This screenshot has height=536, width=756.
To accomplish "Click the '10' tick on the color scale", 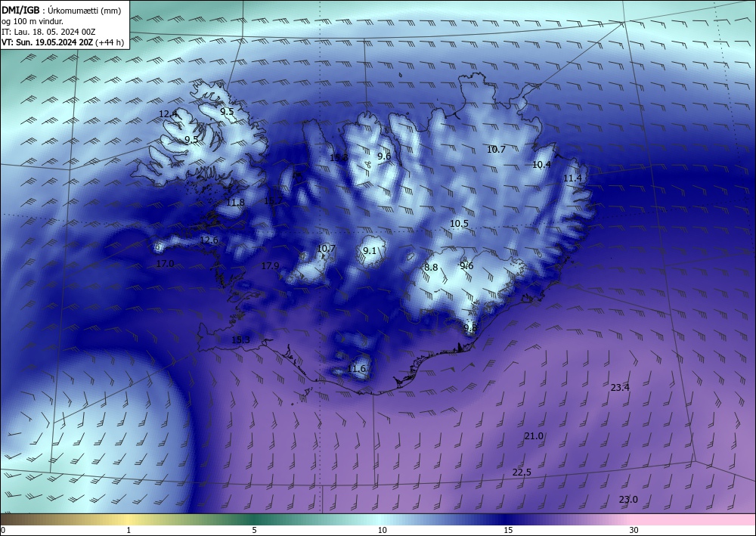I will tap(382, 530).
